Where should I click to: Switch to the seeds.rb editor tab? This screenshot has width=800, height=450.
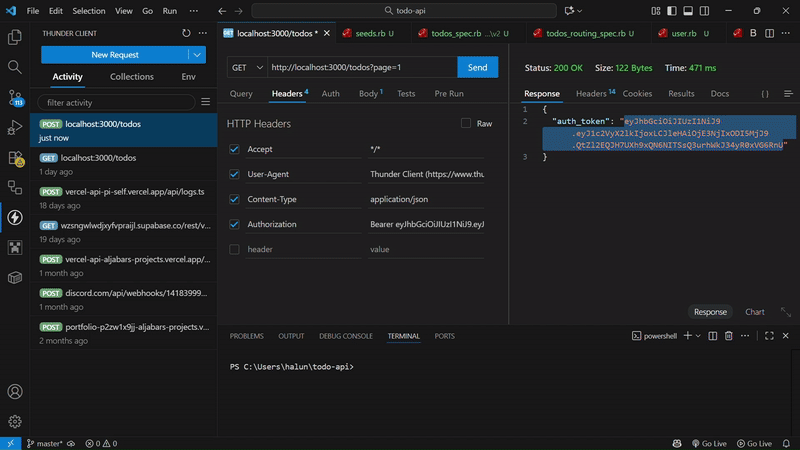click(x=370, y=33)
